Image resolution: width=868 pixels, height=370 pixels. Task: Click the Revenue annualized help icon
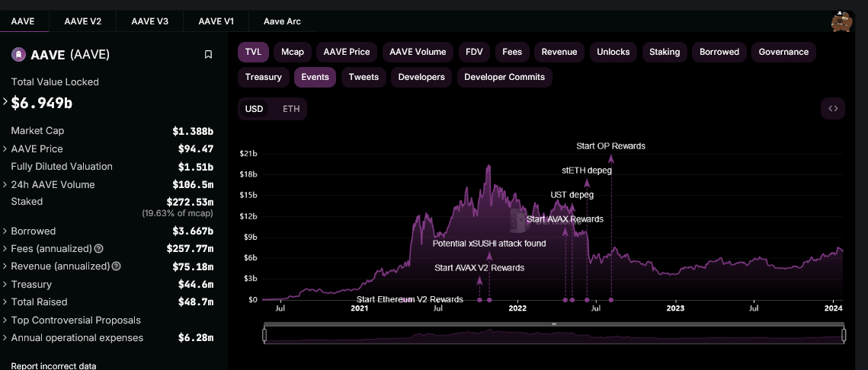[x=117, y=266]
